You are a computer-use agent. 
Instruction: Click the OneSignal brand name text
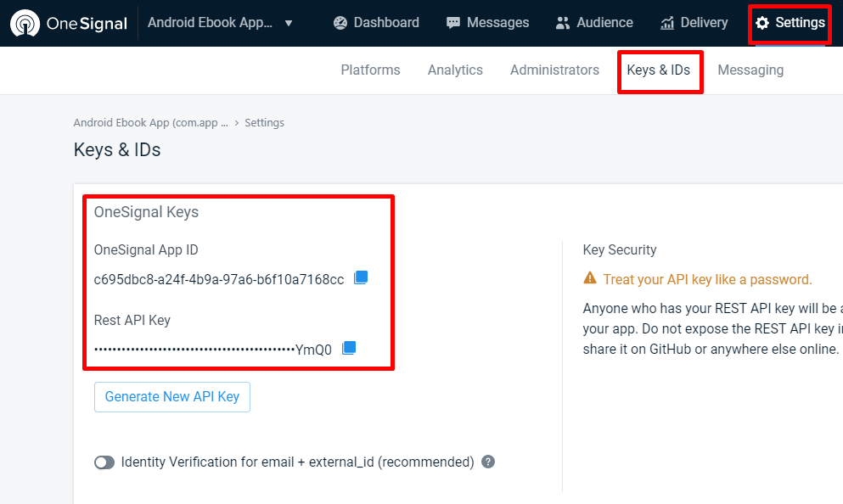point(87,23)
